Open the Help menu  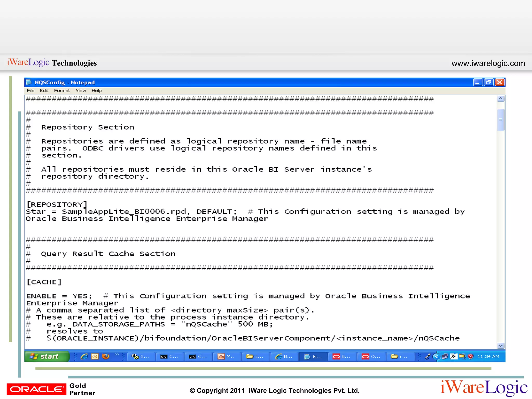[96, 90]
